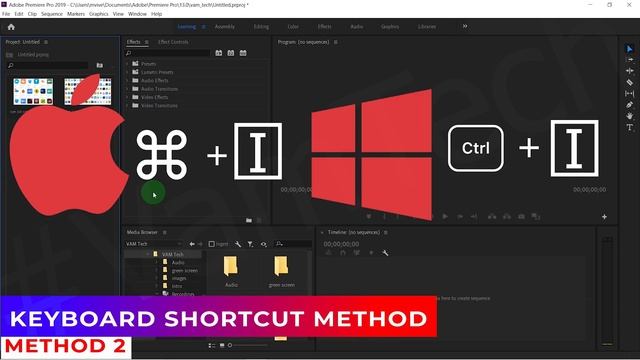
Task: Open Timeline panel menu
Action: [386, 232]
